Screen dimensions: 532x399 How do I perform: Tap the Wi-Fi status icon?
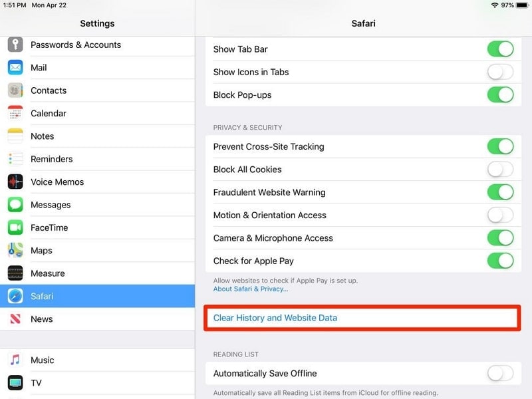tap(495, 5)
